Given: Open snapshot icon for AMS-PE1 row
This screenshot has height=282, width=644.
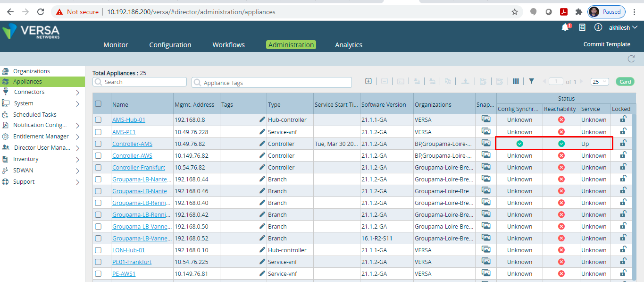Looking at the screenshot, I should pyautogui.click(x=485, y=131).
